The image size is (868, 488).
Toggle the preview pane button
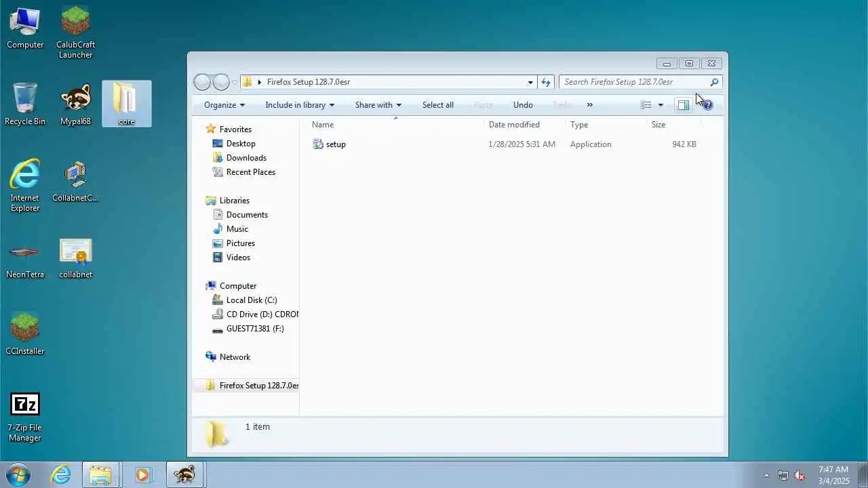tap(683, 104)
